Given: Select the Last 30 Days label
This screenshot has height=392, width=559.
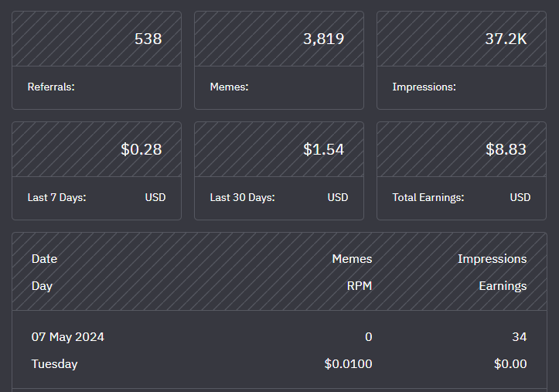Looking at the screenshot, I should click(x=242, y=197).
